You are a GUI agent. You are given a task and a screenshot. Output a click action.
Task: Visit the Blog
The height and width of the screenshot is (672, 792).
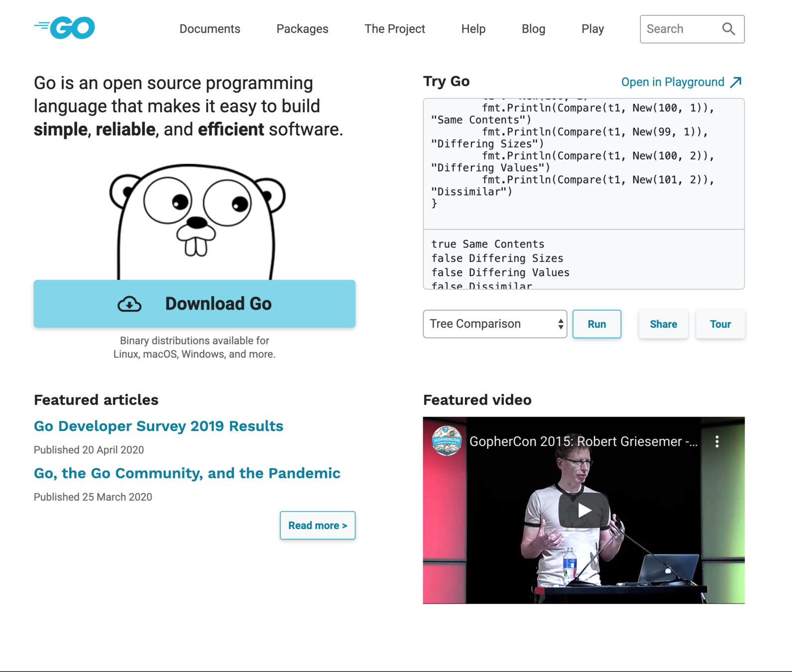pyautogui.click(x=533, y=29)
